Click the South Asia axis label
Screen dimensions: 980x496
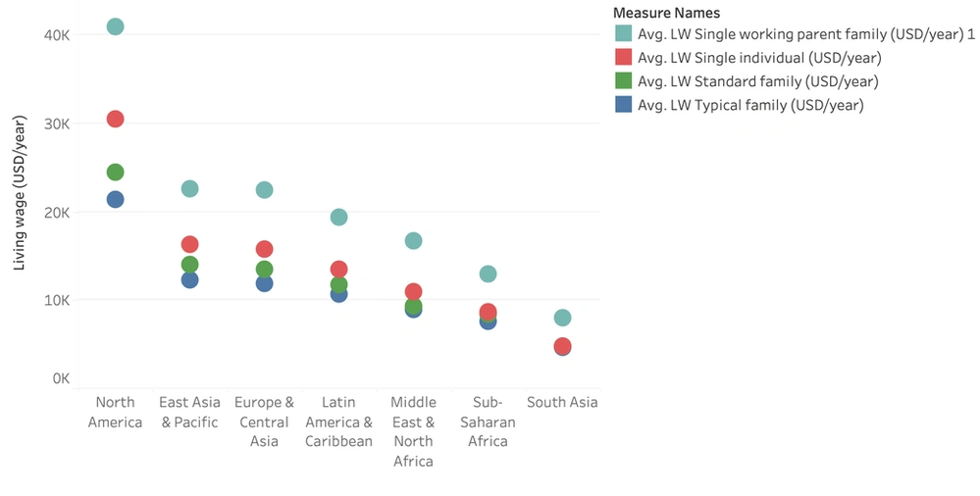pos(562,402)
